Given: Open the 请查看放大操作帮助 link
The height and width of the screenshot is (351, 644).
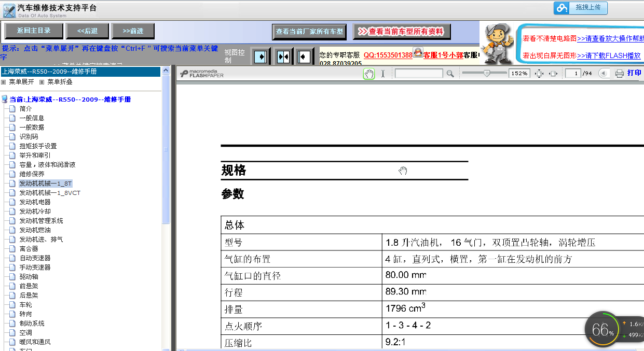Looking at the screenshot, I should [610, 38].
